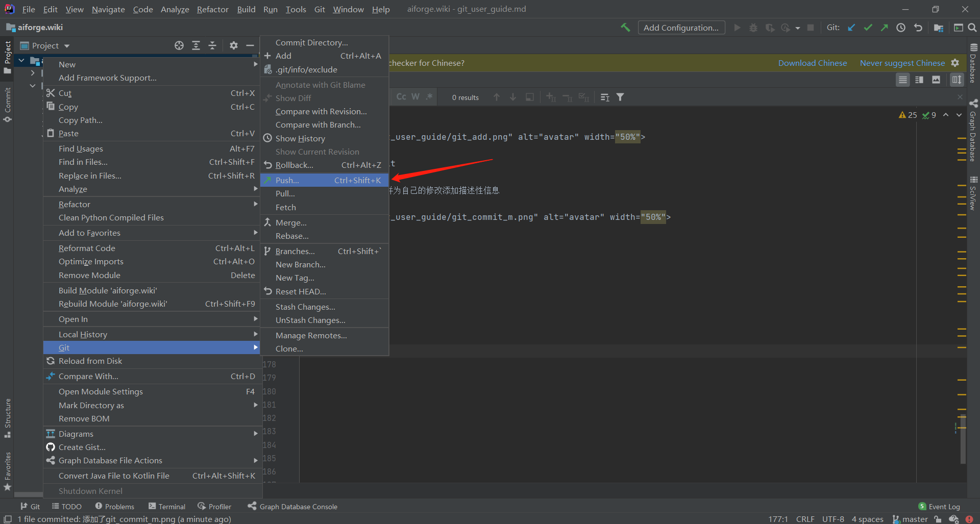Image resolution: width=980 pixels, height=524 pixels.
Task: Select editor and preview split view icon
Action: click(x=919, y=80)
